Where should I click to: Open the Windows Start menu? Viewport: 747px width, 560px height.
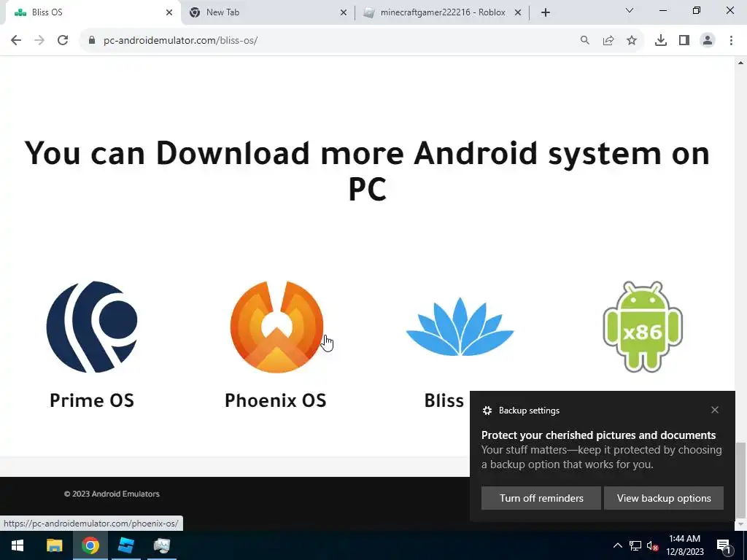18,545
